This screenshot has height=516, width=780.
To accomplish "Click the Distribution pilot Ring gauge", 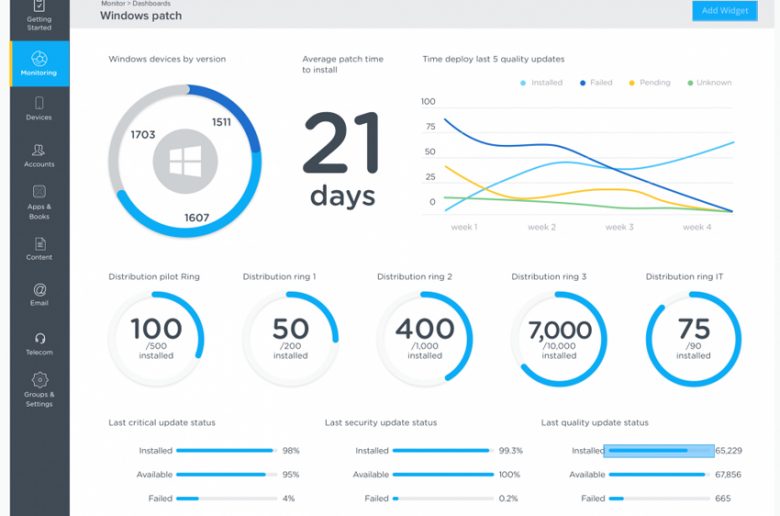I will (x=156, y=339).
